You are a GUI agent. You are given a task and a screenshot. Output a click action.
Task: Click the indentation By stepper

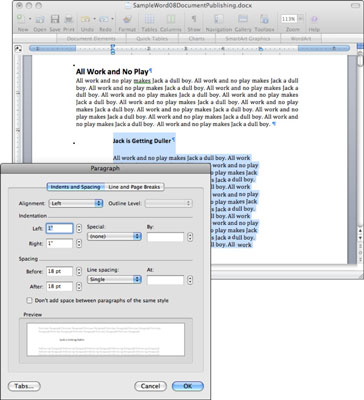pos(190,237)
